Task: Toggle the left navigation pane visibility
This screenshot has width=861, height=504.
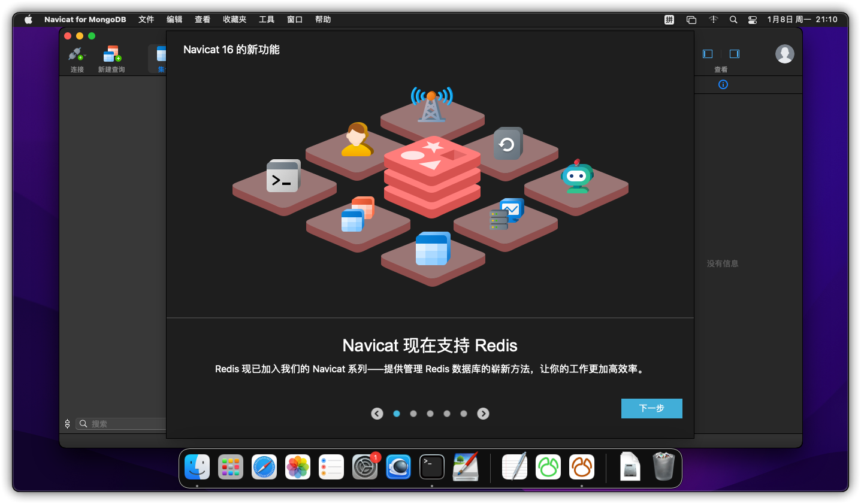Action: 708,53
